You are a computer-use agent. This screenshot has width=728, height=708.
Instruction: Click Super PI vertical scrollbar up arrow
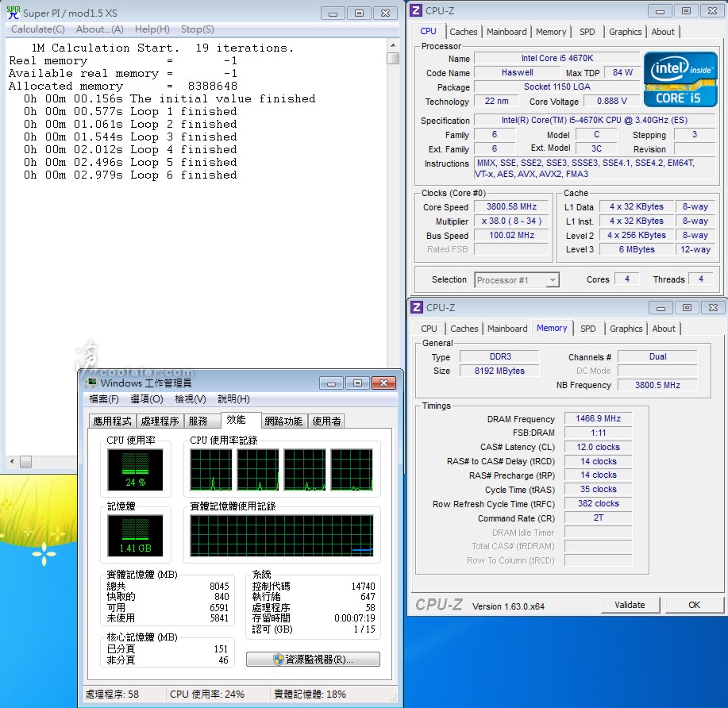[393, 45]
